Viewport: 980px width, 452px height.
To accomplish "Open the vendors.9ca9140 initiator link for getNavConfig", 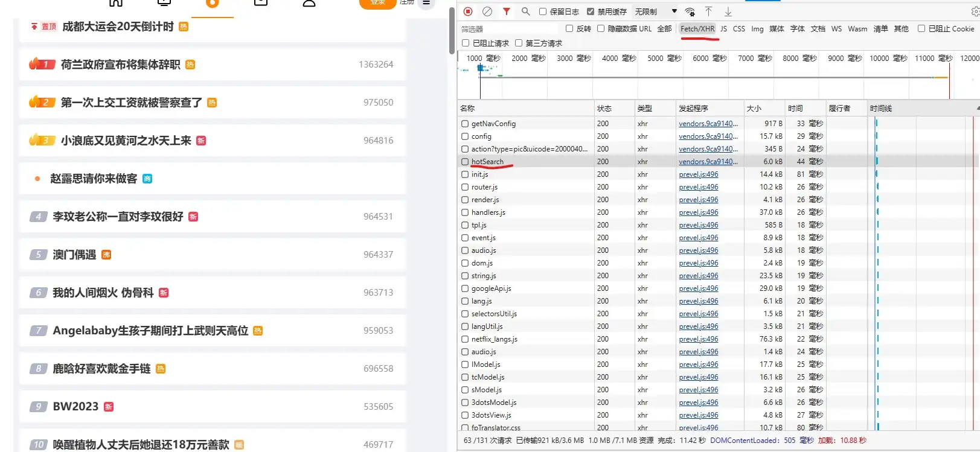I will click(x=708, y=124).
